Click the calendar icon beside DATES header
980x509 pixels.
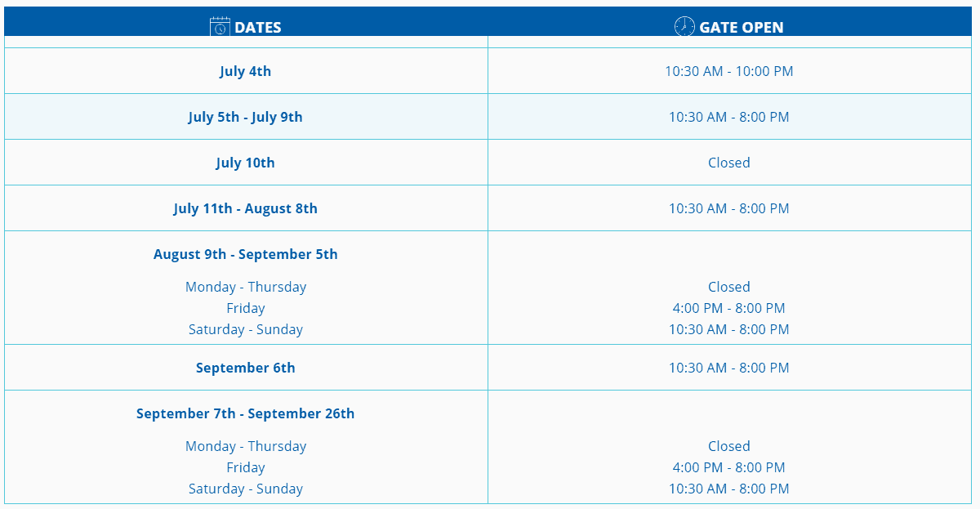(220, 26)
